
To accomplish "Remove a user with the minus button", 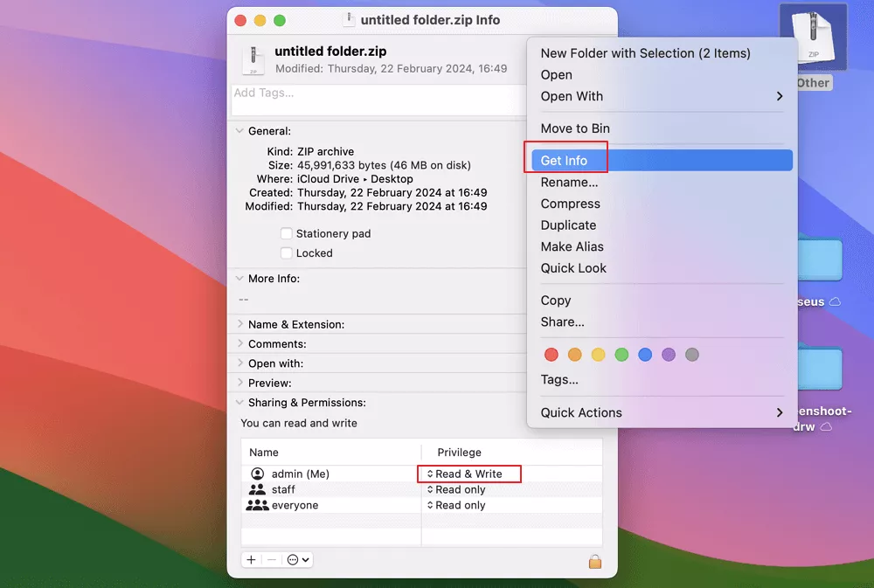I will point(272,559).
